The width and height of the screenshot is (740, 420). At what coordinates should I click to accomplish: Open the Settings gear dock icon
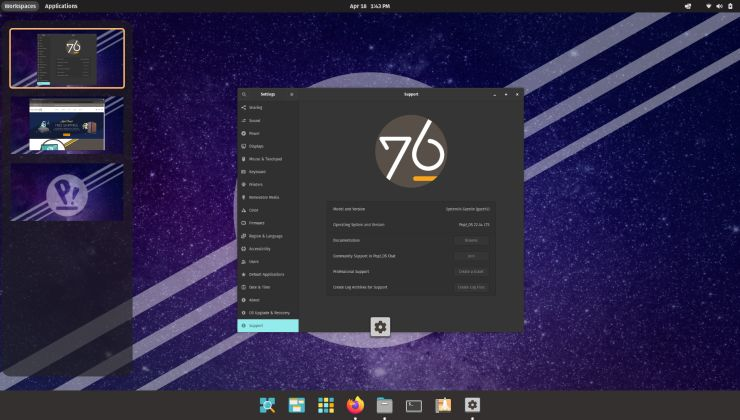[472, 405]
